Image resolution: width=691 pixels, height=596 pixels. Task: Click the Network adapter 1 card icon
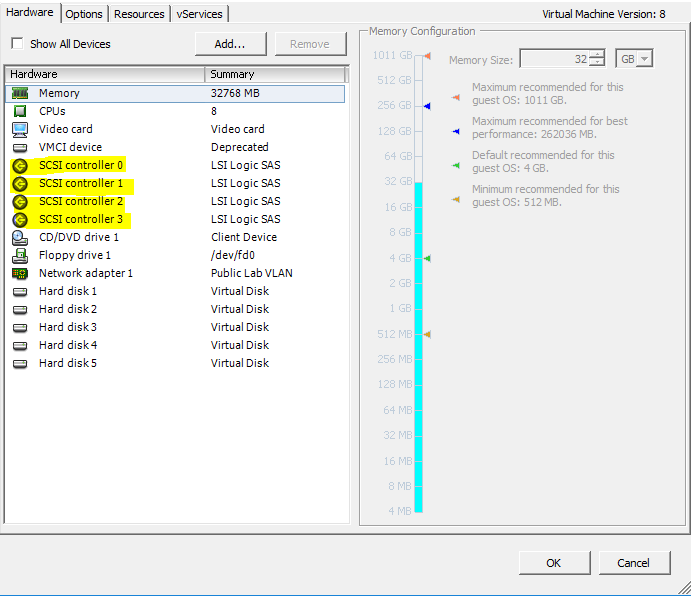click(20, 274)
